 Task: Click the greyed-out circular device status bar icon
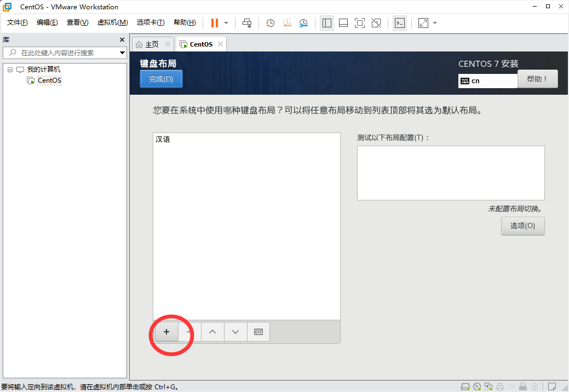[534, 387]
